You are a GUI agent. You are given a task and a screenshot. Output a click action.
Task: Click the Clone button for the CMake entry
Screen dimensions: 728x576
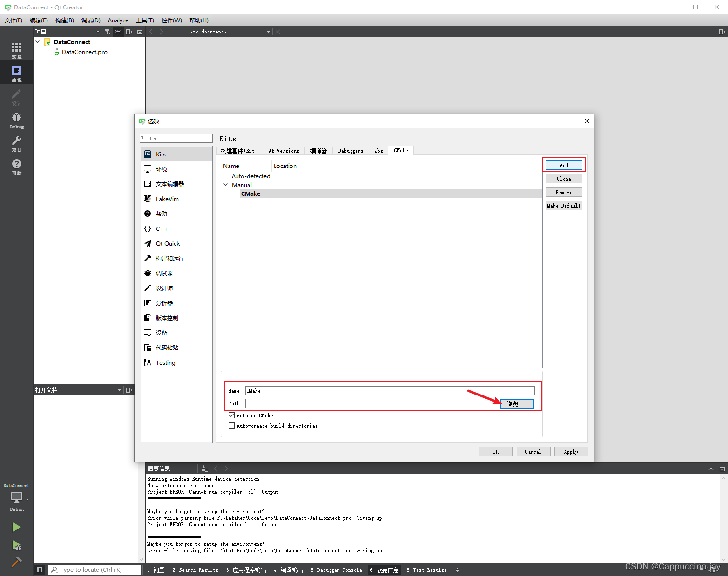[564, 178]
